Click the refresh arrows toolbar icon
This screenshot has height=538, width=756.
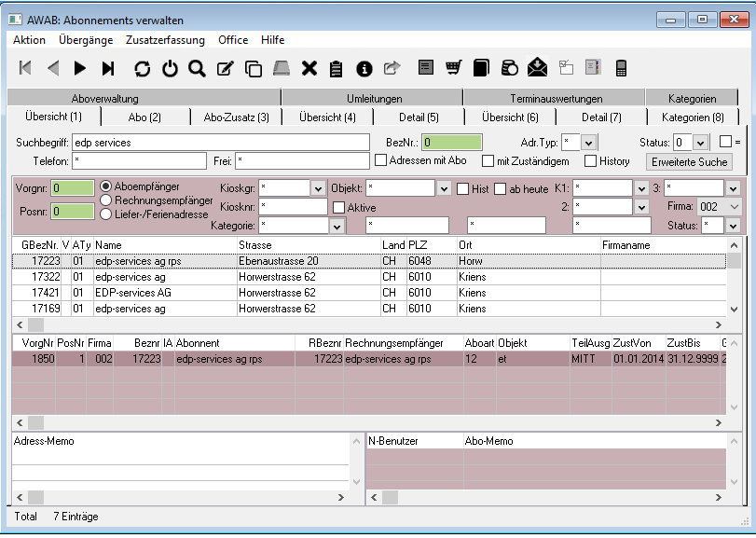pos(142,68)
